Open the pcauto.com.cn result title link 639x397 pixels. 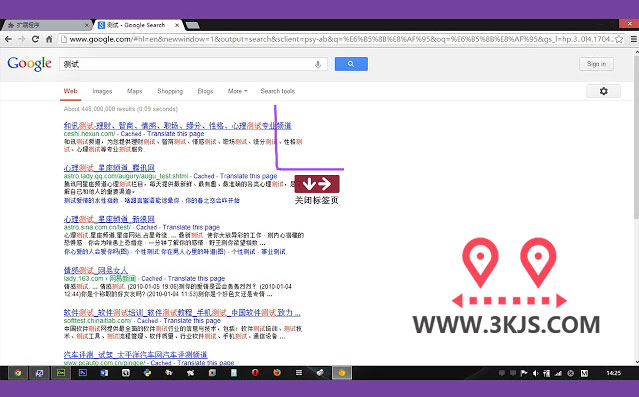pyautogui.click(x=135, y=355)
